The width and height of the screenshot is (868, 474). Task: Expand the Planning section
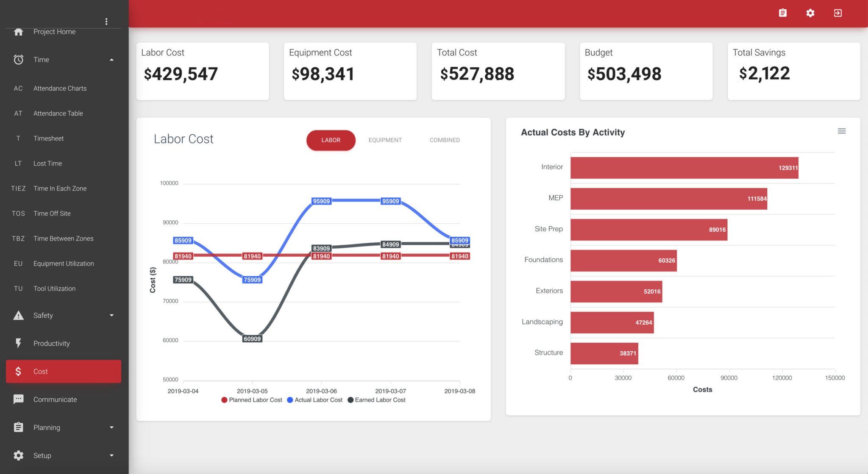tap(111, 427)
